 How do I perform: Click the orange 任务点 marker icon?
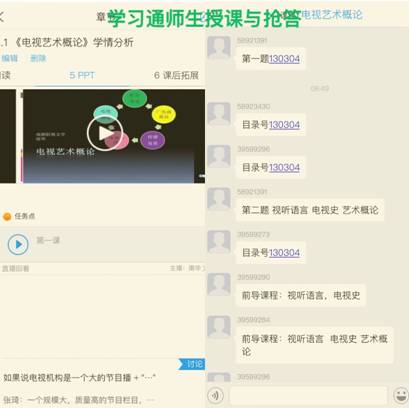pos(7,217)
